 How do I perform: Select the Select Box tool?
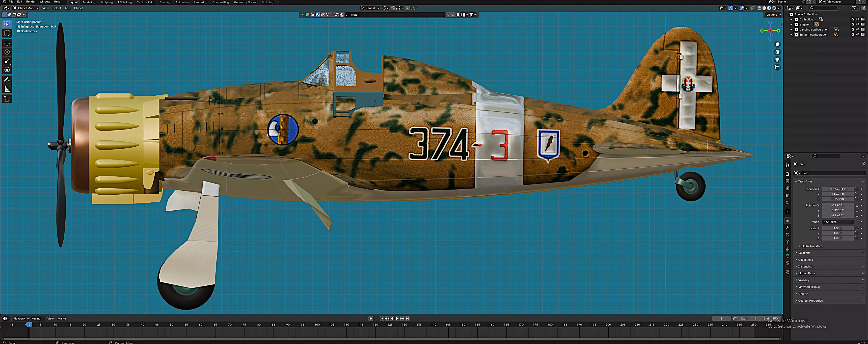[7, 24]
